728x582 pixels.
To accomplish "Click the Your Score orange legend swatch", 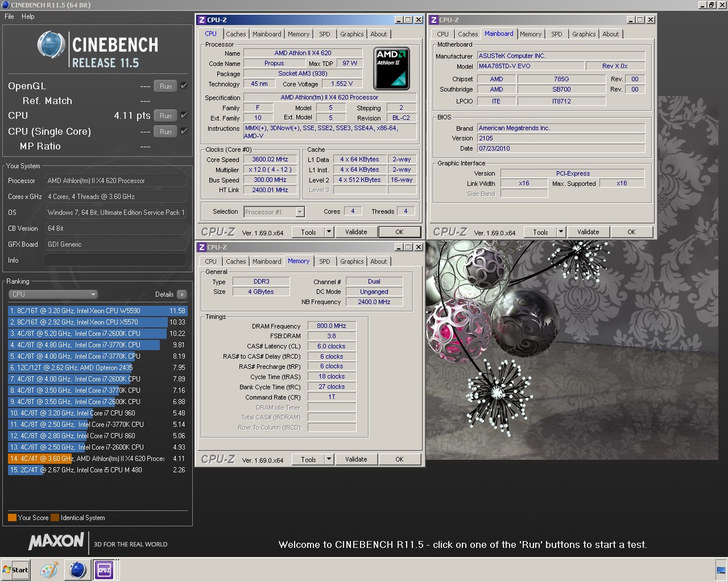I will (x=12, y=518).
